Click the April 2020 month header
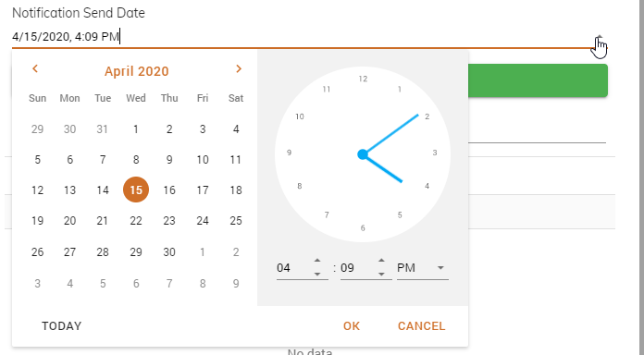This screenshot has height=355, width=644. [136, 71]
